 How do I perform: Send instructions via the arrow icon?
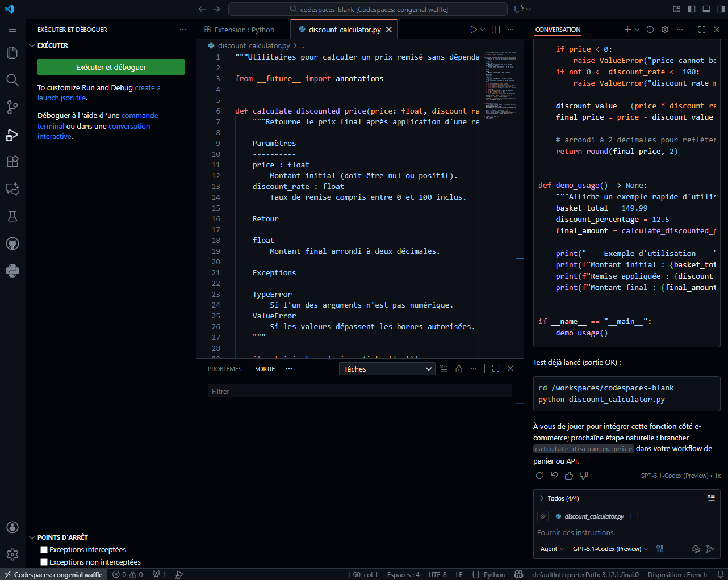pyautogui.click(x=710, y=549)
